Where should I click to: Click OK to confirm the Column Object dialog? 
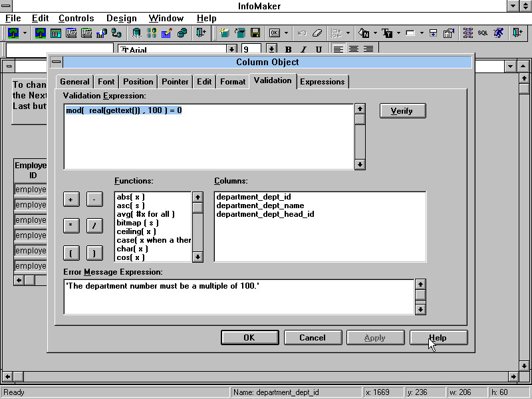[250, 338]
